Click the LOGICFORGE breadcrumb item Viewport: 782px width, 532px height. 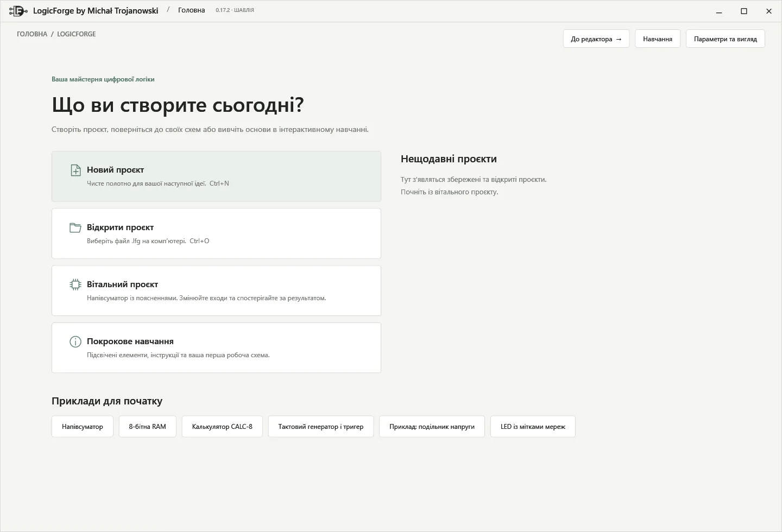click(77, 34)
